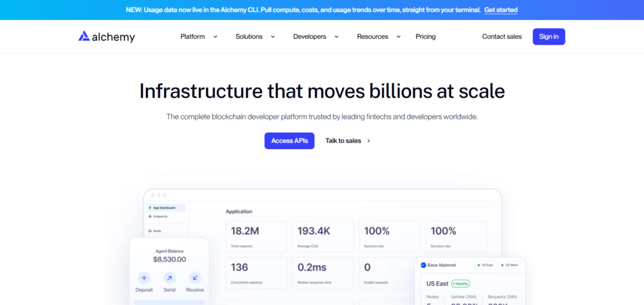Click the Talk to sales link
Screen dimensions: 644x305
pos(343,141)
